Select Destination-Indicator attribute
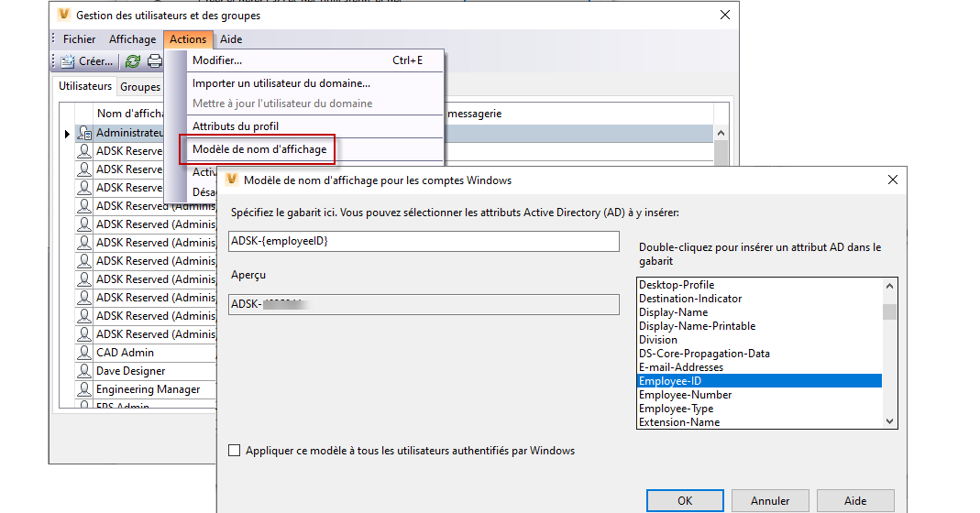 coord(759,299)
